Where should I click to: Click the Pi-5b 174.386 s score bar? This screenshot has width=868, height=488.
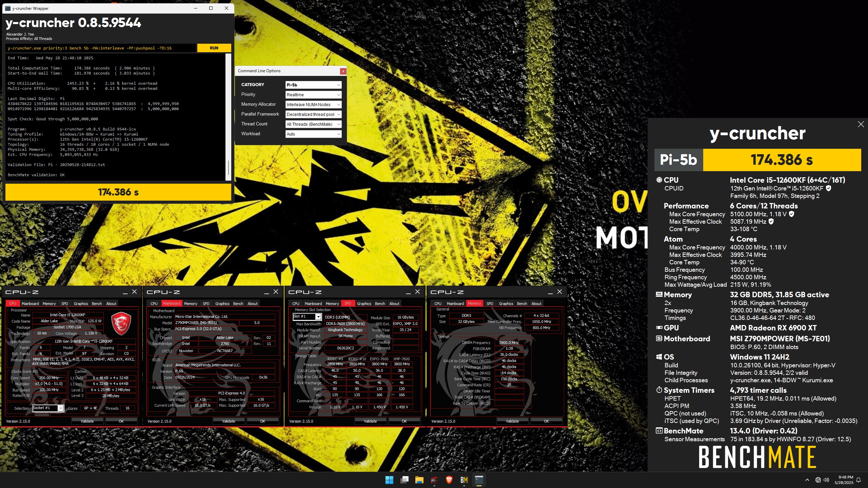click(757, 160)
